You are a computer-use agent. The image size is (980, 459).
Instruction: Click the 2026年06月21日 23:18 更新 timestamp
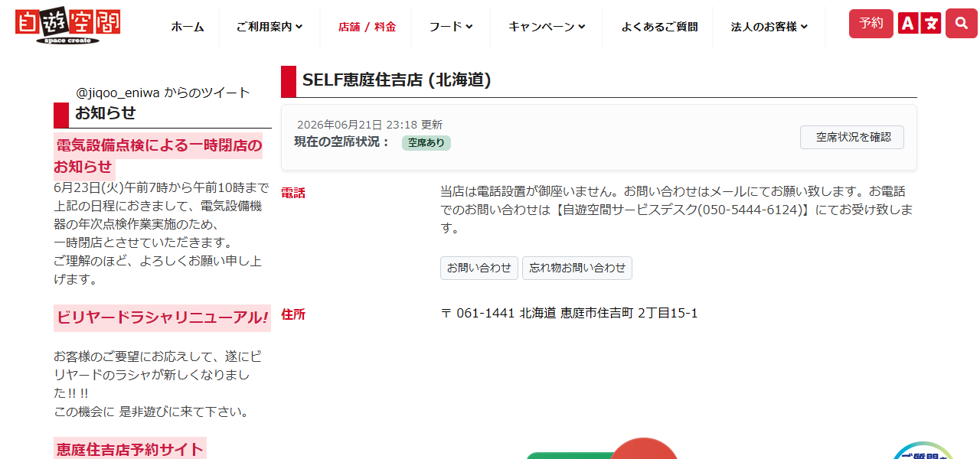(370, 125)
